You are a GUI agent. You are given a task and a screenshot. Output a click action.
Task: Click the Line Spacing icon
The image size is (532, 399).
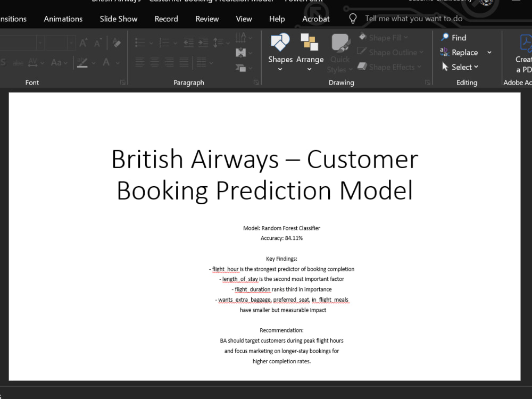coord(218,43)
